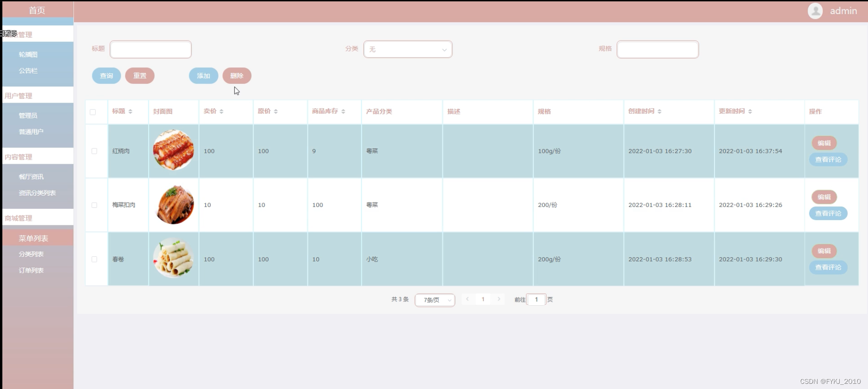This screenshot has height=389, width=868.
Task: Sort by 原价 column arrows
Action: [276, 111]
